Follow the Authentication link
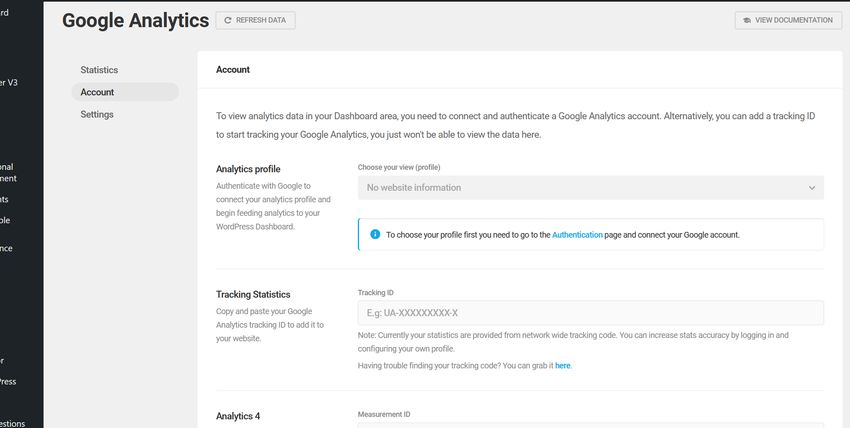This screenshot has height=428, width=850. tap(577, 235)
